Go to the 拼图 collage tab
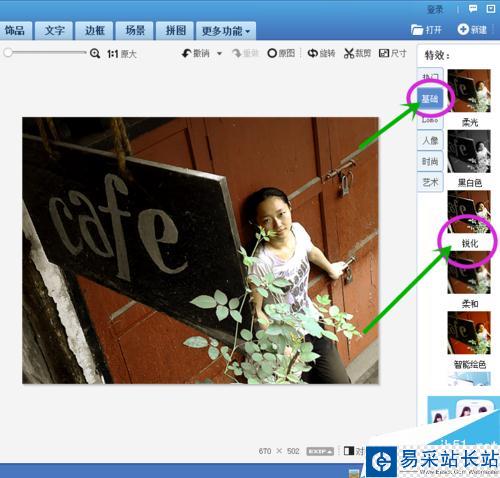This screenshot has height=478, width=500. click(175, 31)
